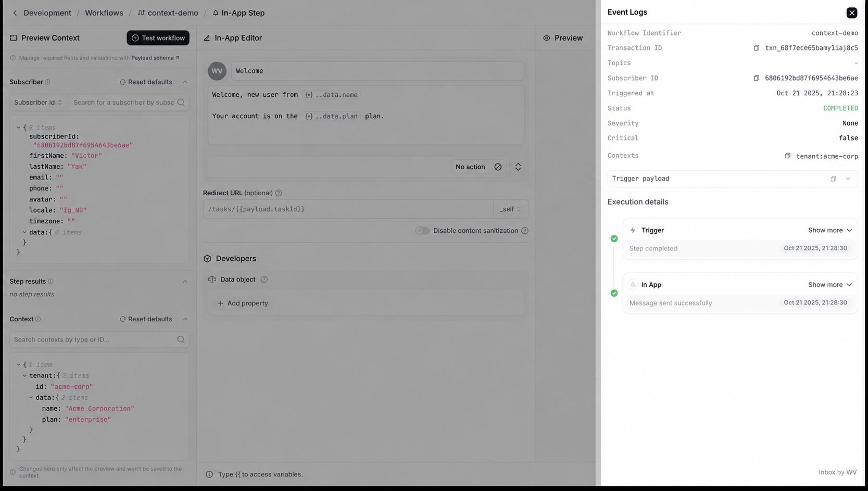Toggle the action type stepper arrows
The height and width of the screenshot is (491, 868).
point(518,167)
